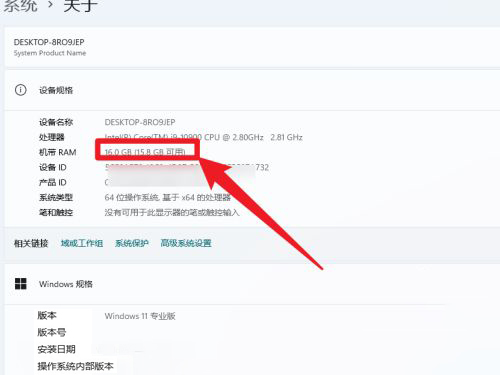The width and height of the screenshot is (500, 375).
Task: Click the 设备名称 label
Action: point(56,122)
